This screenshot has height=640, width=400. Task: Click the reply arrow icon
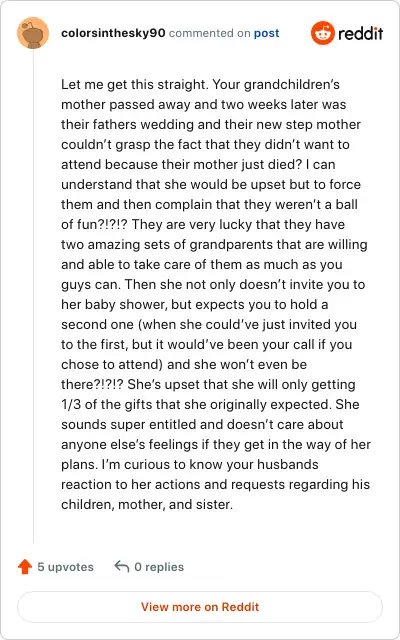(x=122, y=567)
